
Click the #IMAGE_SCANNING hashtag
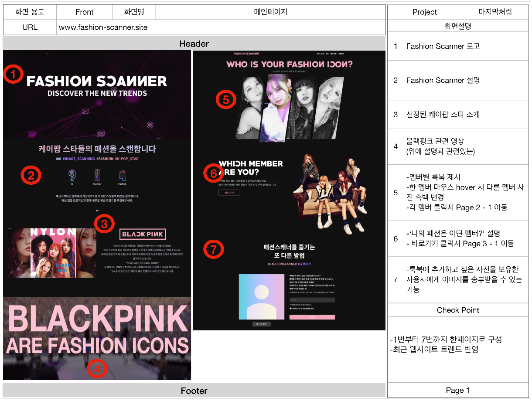pos(79,159)
